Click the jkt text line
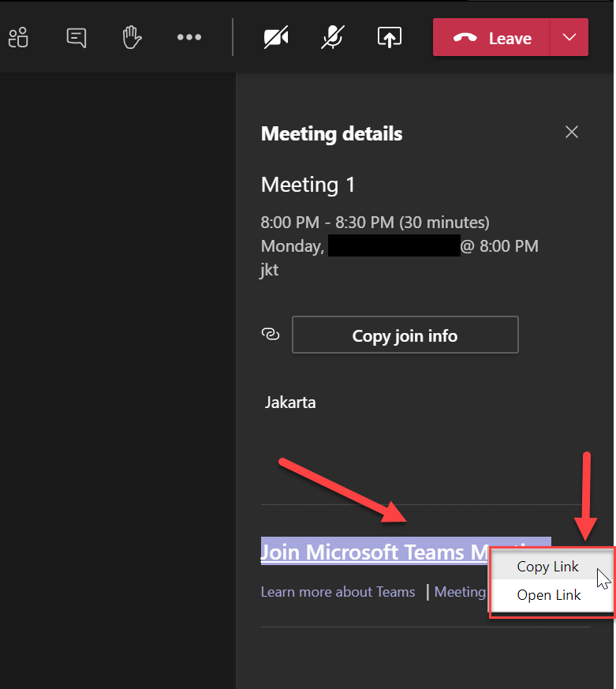This screenshot has width=616, height=689. 269,269
